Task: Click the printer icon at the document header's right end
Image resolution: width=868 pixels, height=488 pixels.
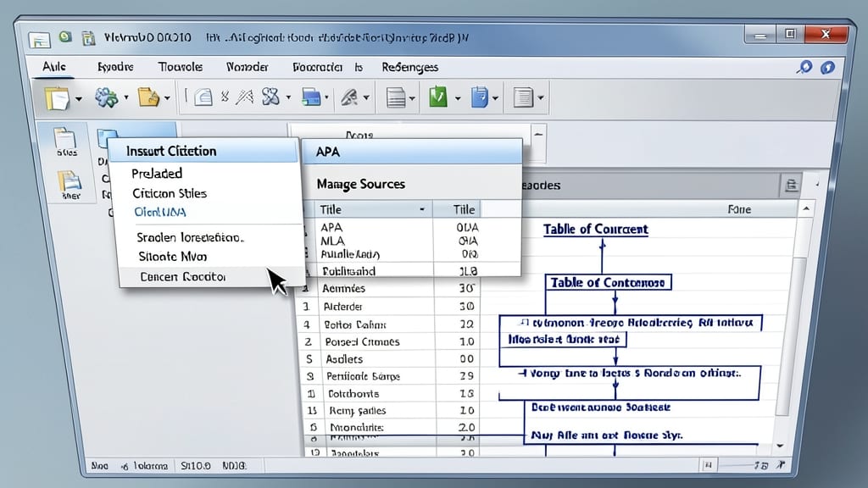Action: [791, 185]
